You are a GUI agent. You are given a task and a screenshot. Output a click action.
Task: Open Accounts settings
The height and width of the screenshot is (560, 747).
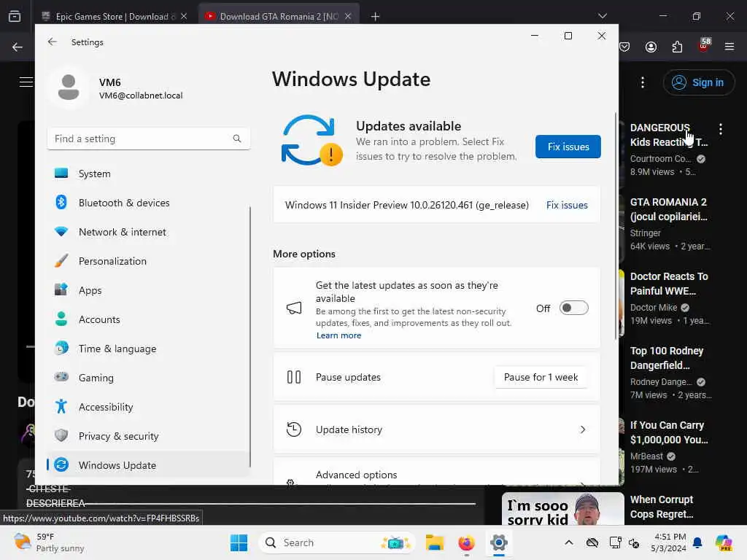click(147, 319)
